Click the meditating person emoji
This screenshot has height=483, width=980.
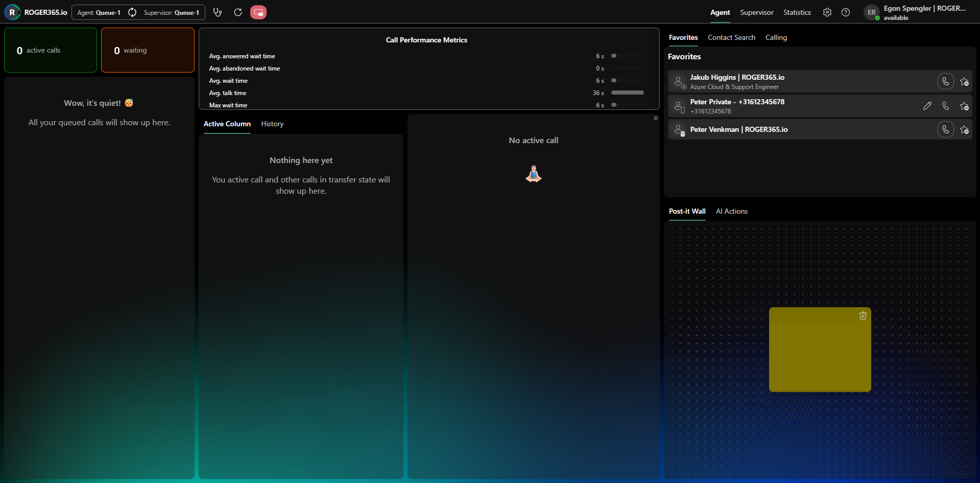coord(534,174)
